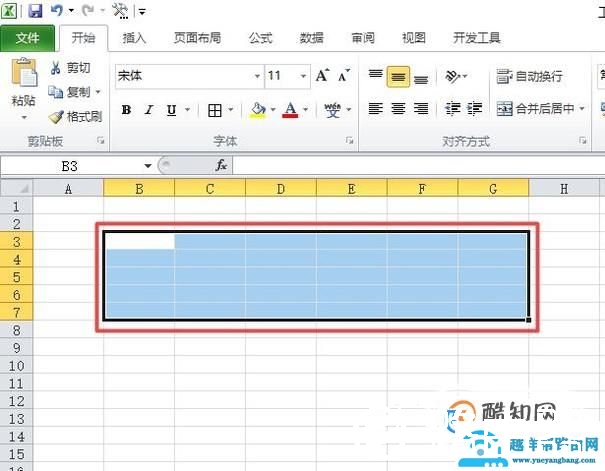The image size is (605, 471).
Task: Switch to the Data (数据) tab
Action: click(x=311, y=38)
